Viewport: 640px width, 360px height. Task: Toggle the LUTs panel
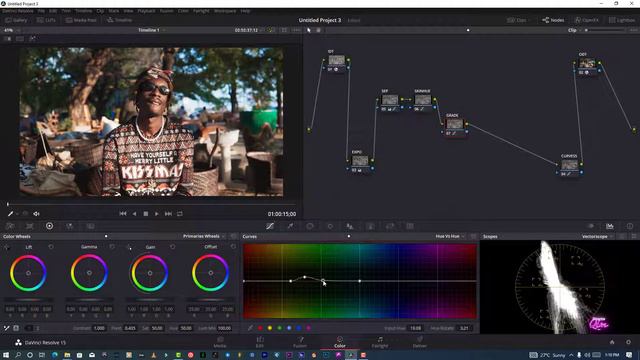pos(46,20)
